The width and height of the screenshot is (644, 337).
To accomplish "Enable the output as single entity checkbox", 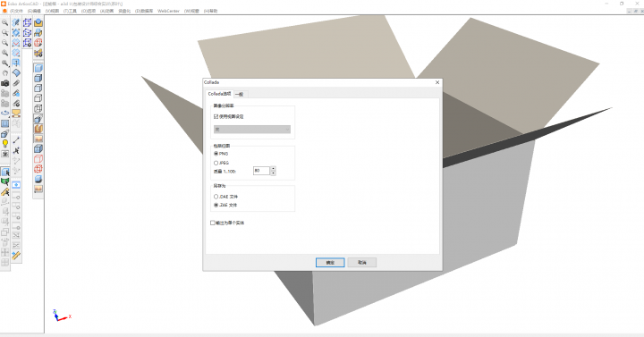I will coord(213,223).
